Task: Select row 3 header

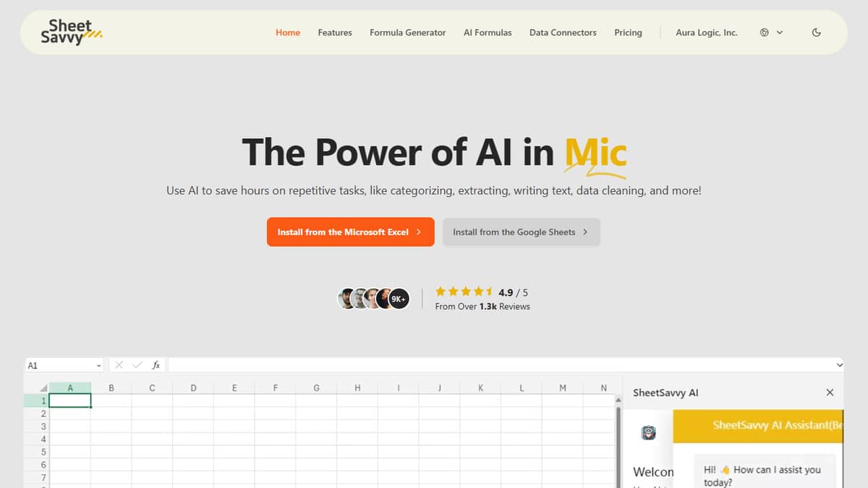Action: click(36, 426)
